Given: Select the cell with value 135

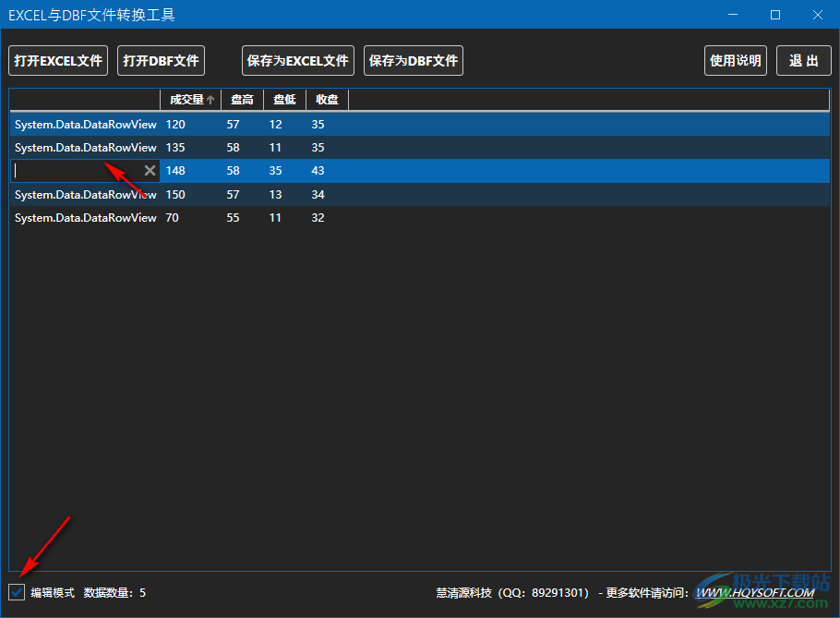Looking at the screenshot, I should point(175,148).
